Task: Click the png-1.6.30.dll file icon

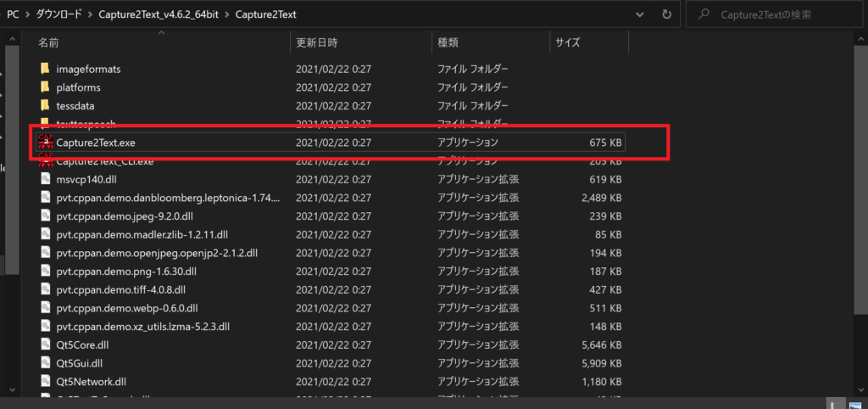Action: coord(46,271)
